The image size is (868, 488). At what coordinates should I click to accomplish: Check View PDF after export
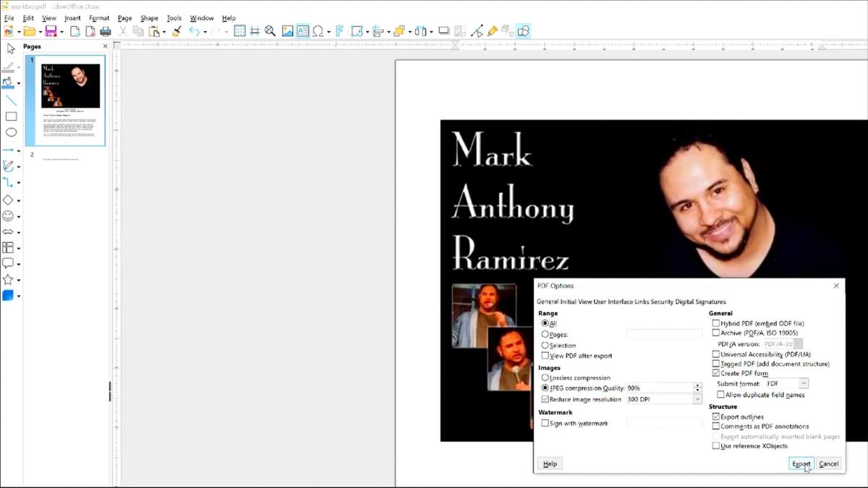545,355
